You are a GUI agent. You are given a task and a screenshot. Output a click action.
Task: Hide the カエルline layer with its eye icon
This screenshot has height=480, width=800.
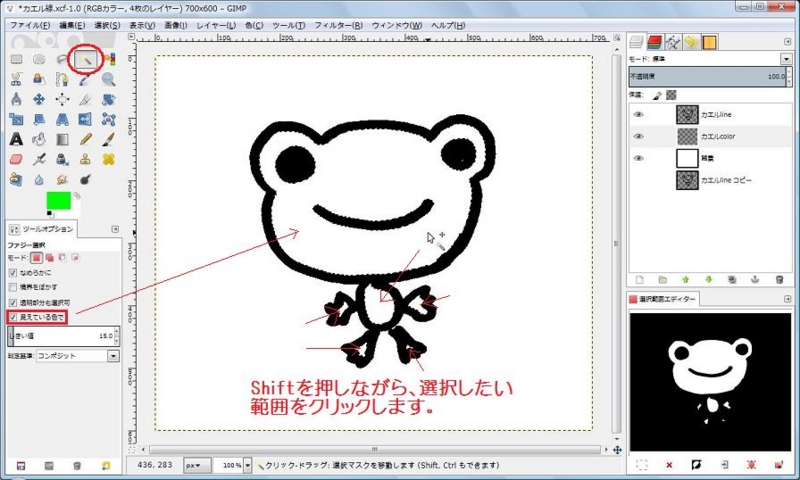[x=638, y=115]
